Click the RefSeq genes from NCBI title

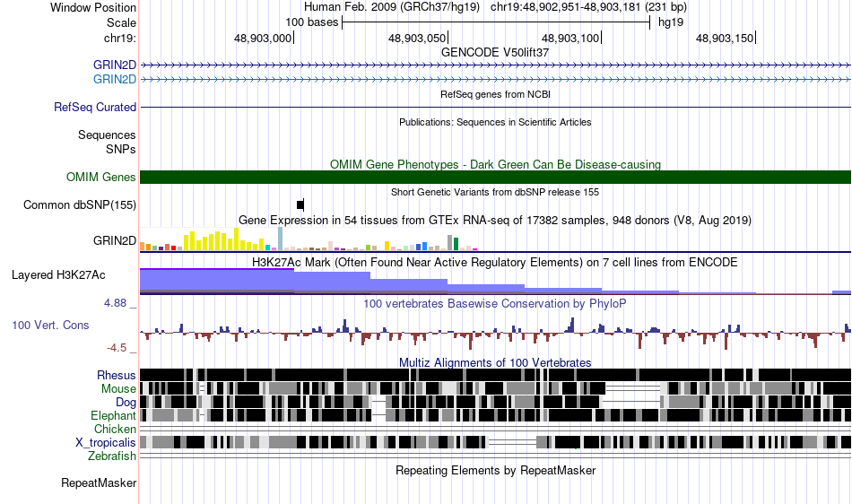[495, 94]
